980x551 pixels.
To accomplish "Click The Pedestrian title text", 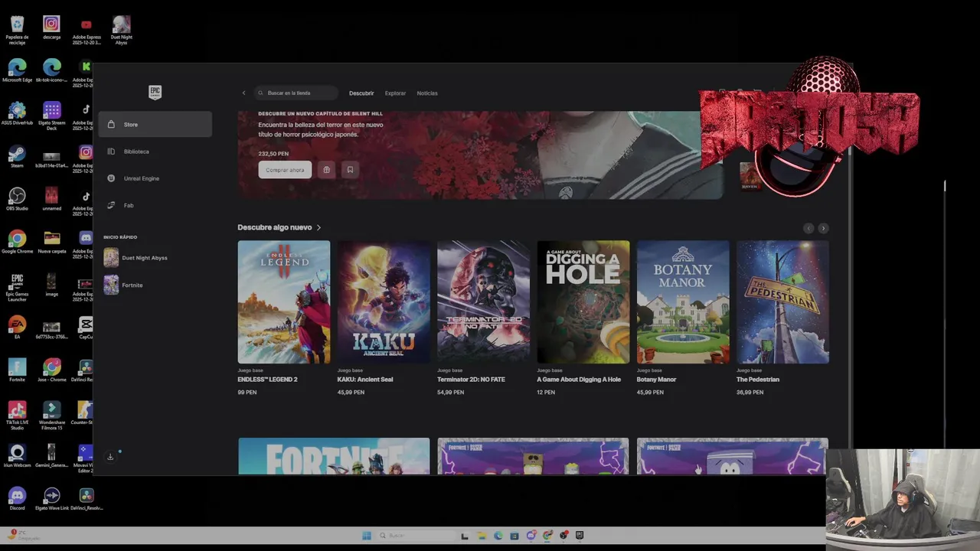I will 758,380.
